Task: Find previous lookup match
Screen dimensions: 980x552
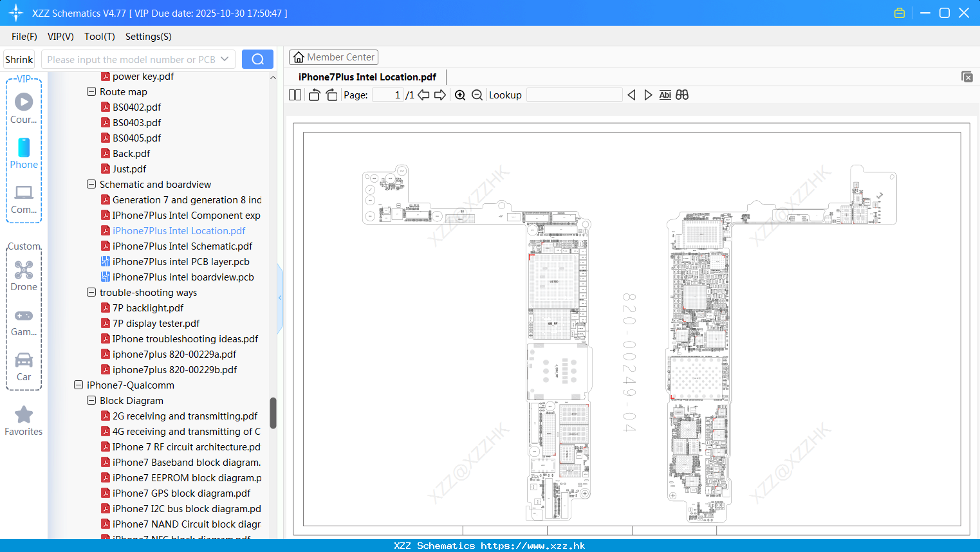Action: 631,95
